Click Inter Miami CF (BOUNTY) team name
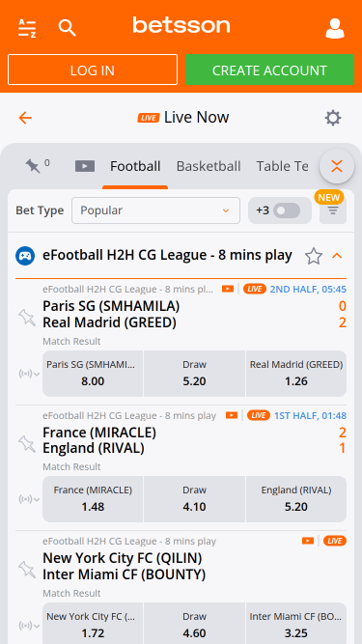The image size is (362, 644). point(125,574)
